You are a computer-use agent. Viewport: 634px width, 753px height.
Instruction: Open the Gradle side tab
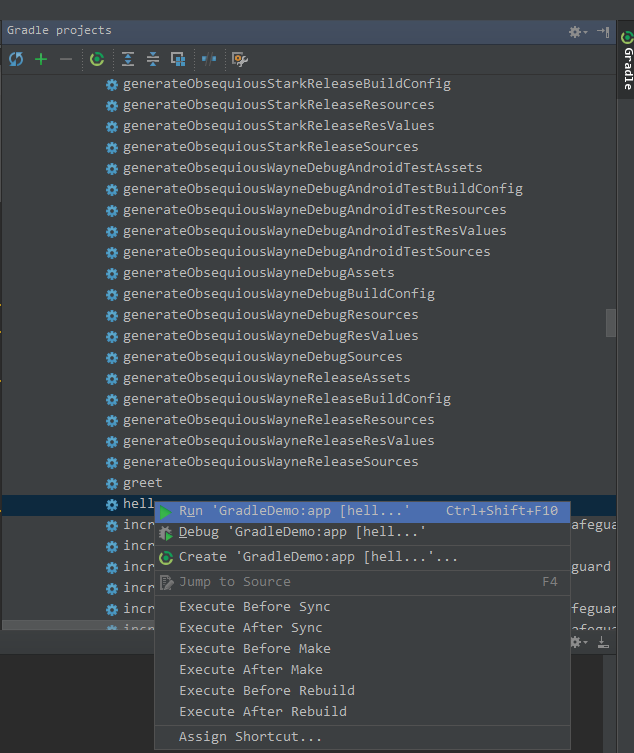coord(627,60)
